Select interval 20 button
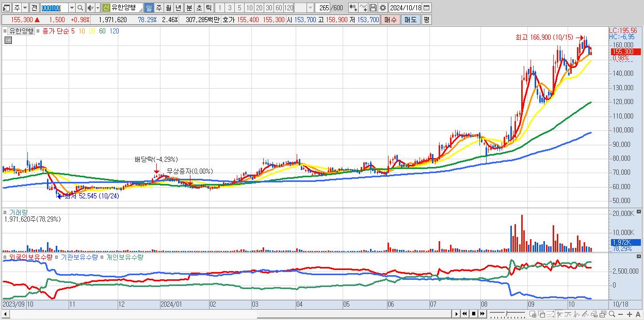The image size is (644, 320). tap(259, 8)
